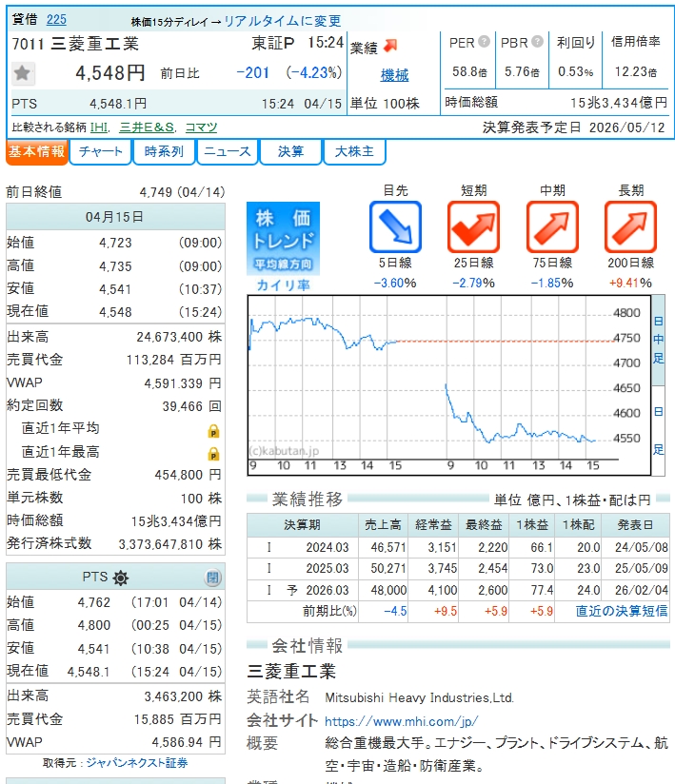Screen dimensions: 675x784
Task: Select the 基本情報 tab
Action: [x=36, y=152]
